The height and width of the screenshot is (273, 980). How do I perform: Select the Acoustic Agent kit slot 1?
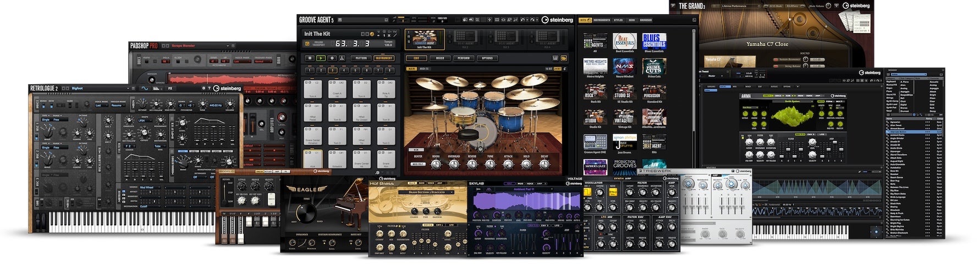[x=425, y=39]
